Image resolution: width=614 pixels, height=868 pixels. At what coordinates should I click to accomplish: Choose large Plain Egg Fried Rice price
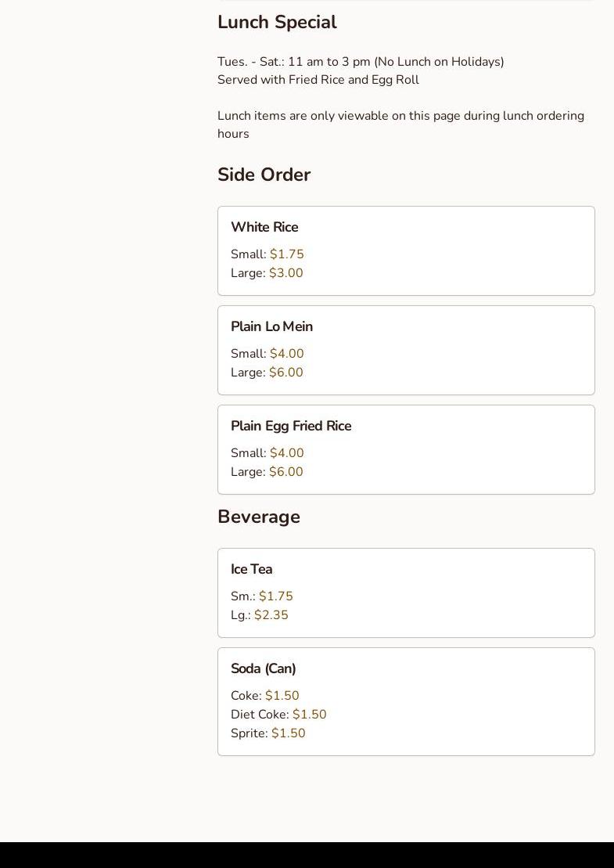(x=285, y=472)
